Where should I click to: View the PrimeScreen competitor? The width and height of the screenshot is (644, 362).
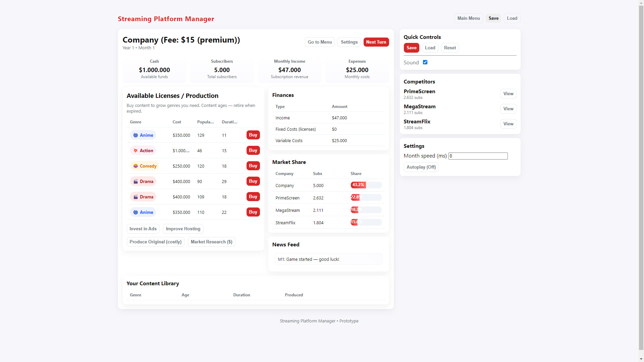point(508,94)
